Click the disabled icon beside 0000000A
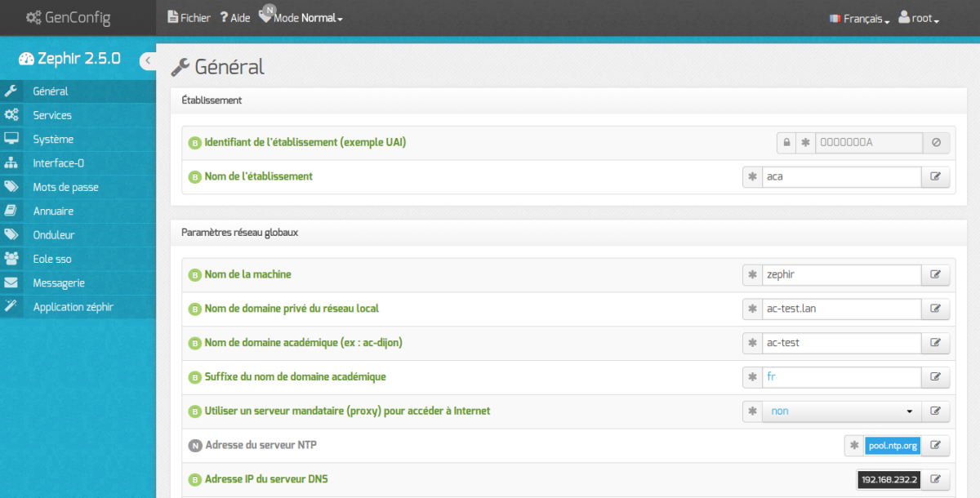 [936, 142]
